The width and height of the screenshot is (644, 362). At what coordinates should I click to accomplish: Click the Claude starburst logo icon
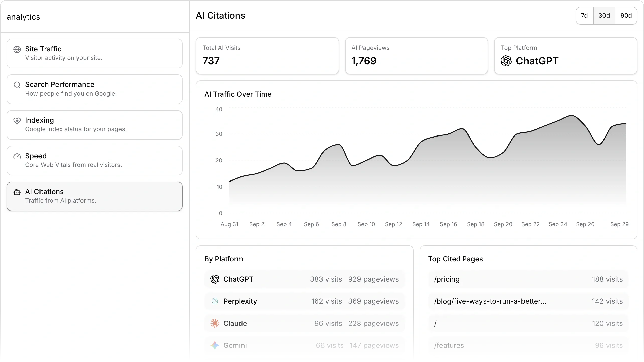215,323
